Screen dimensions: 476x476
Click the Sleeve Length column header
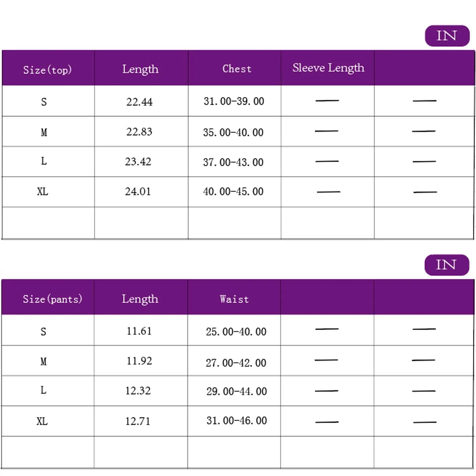(328, 68)
